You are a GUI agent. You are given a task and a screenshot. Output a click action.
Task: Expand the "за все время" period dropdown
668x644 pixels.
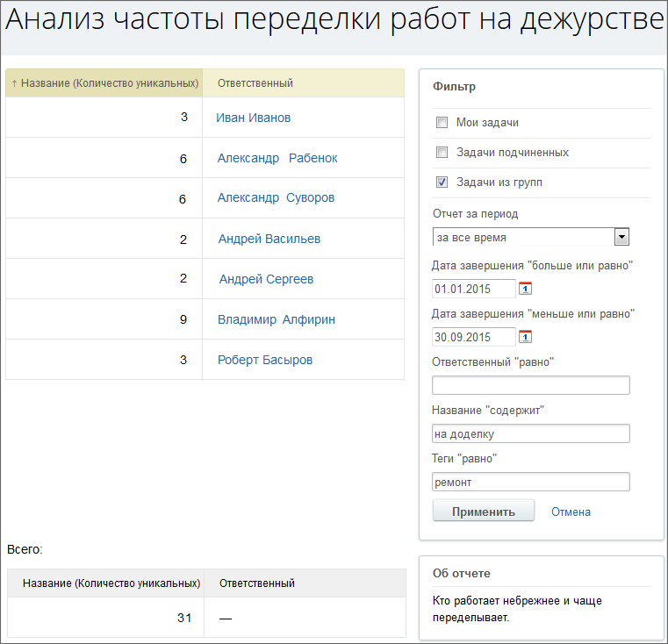[531, 237]
